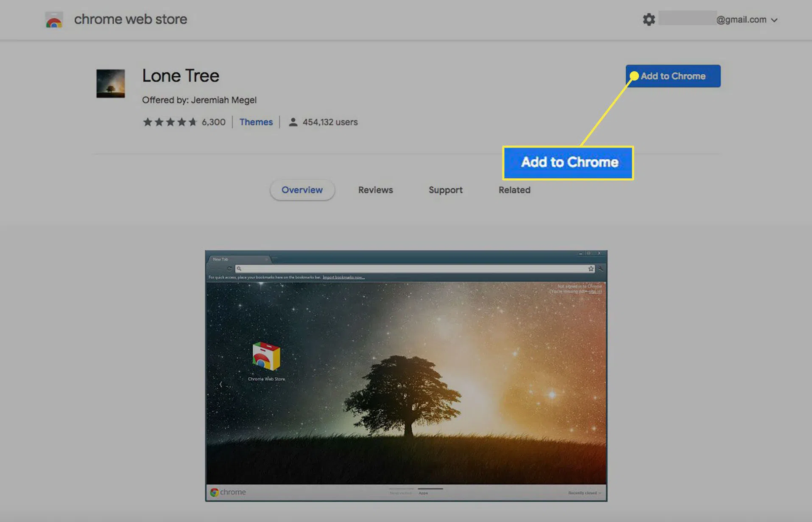
Task: Expand the gmail.com account dropdown
Action: (774, 20)
